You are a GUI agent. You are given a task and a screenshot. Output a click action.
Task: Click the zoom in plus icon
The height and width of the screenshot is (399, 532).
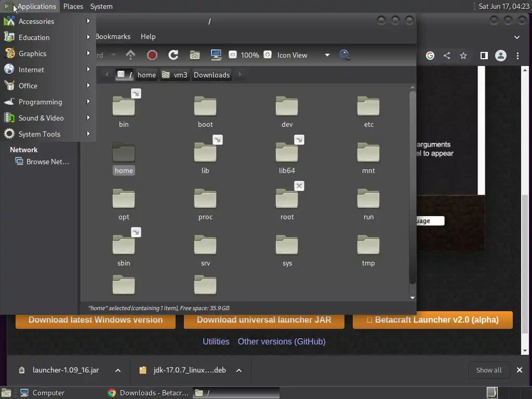coord(268,55)
